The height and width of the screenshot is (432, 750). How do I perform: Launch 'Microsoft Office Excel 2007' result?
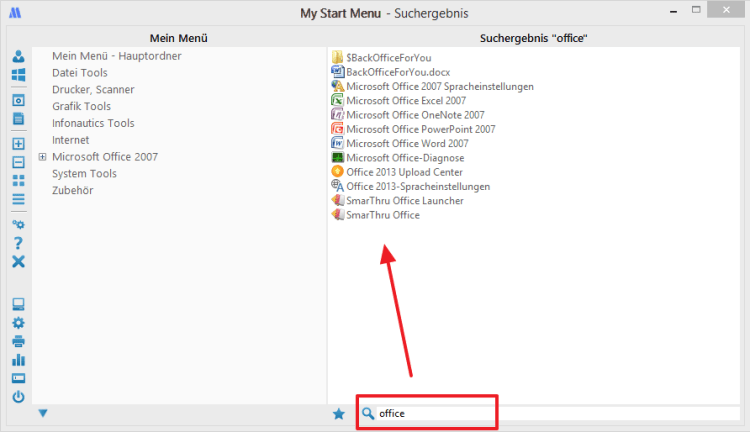pyautogui.click(x=406, y=100)
